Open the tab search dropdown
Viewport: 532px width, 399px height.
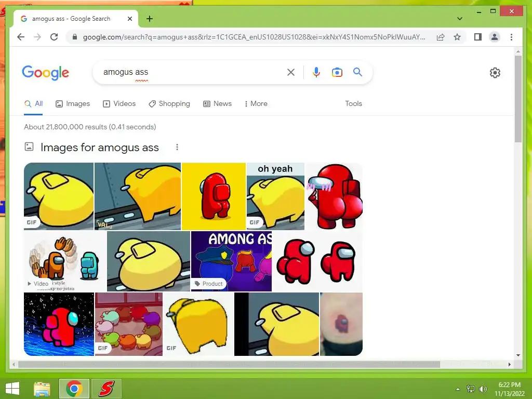tap(459, 19)
